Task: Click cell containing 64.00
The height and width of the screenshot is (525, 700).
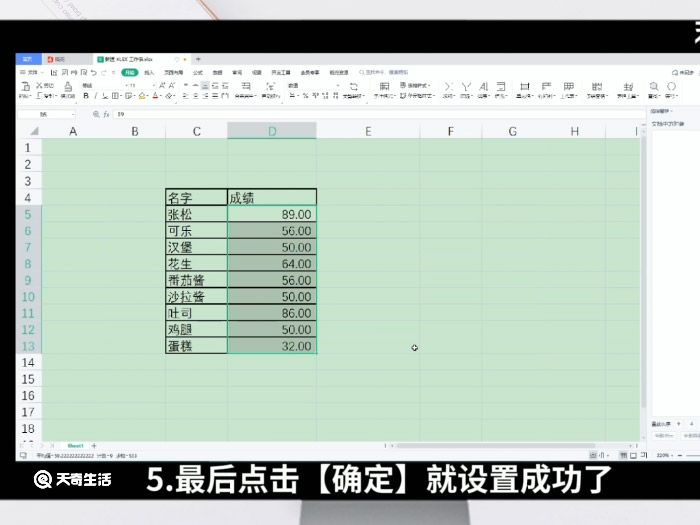Action: (272, 263)
